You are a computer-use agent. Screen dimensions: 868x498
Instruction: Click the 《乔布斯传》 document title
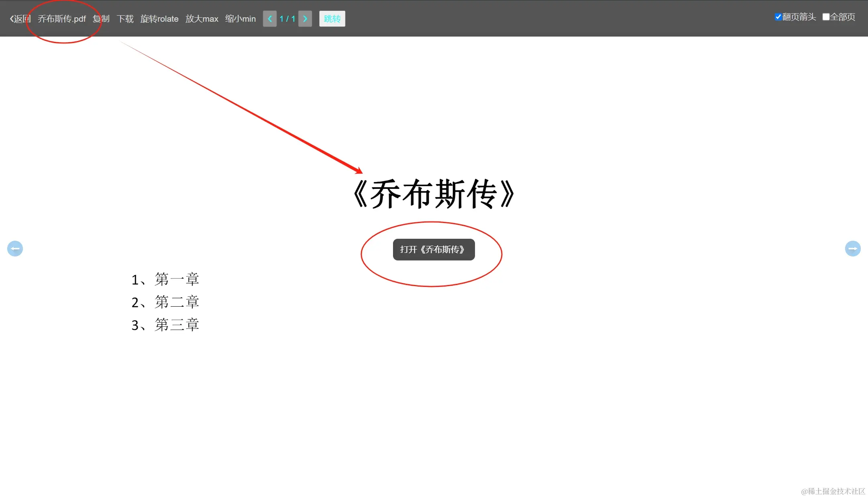[434, 194]
